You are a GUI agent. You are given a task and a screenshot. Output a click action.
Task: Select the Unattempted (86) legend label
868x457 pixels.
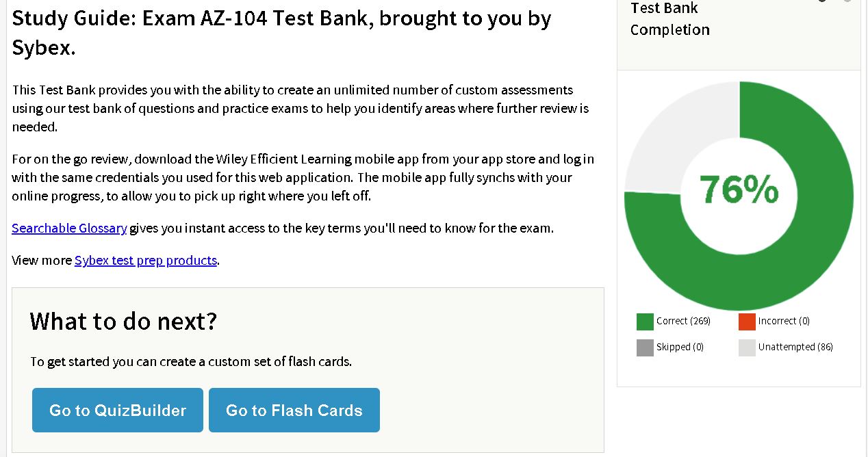pos(795,347)
